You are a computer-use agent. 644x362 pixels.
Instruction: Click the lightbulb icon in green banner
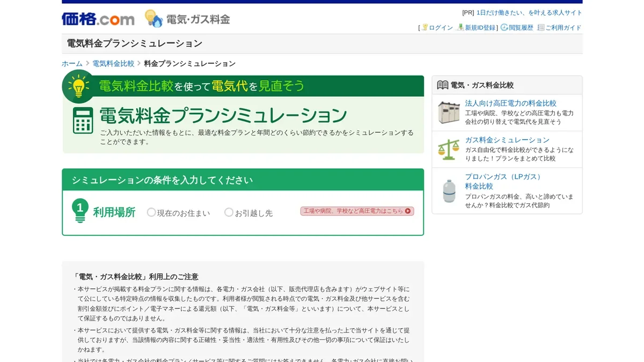(79, 86)
